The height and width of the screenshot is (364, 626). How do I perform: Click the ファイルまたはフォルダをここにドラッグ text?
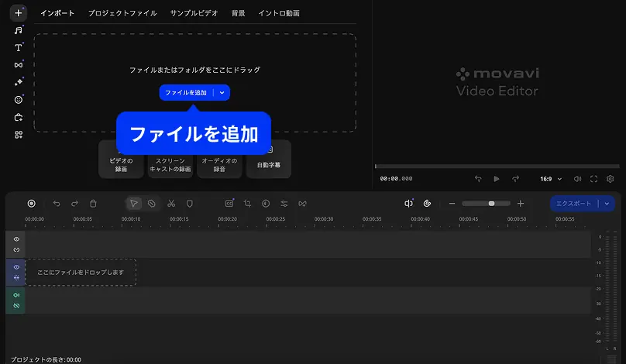coord(194,70)
